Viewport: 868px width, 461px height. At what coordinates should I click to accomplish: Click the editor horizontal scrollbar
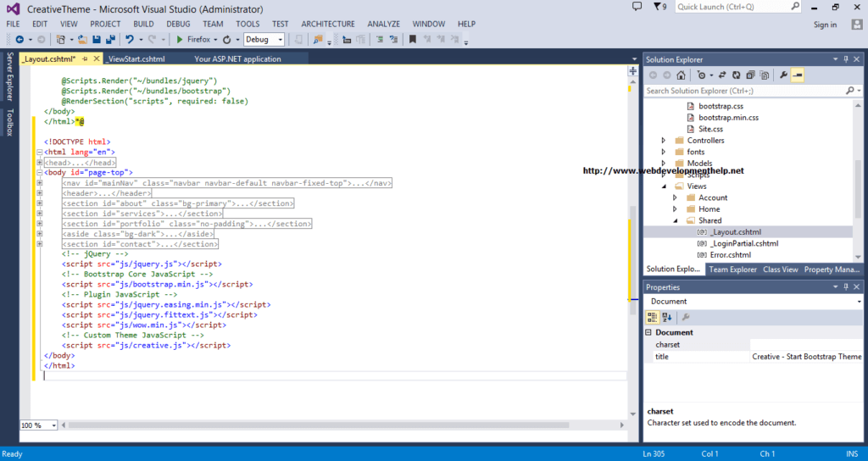pos(319,425)
